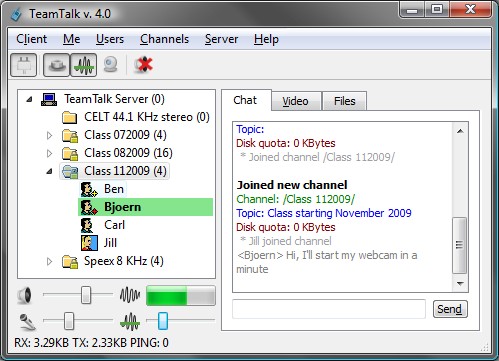Select Speex 8 KHz (4) channel label
The image size is (499, 361).
pyautogui.click(x=124, y=261)
